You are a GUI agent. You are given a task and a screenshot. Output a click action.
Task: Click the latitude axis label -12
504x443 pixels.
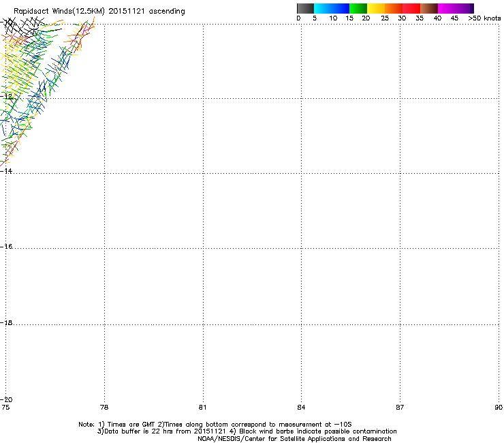click(x=6, y=96)
